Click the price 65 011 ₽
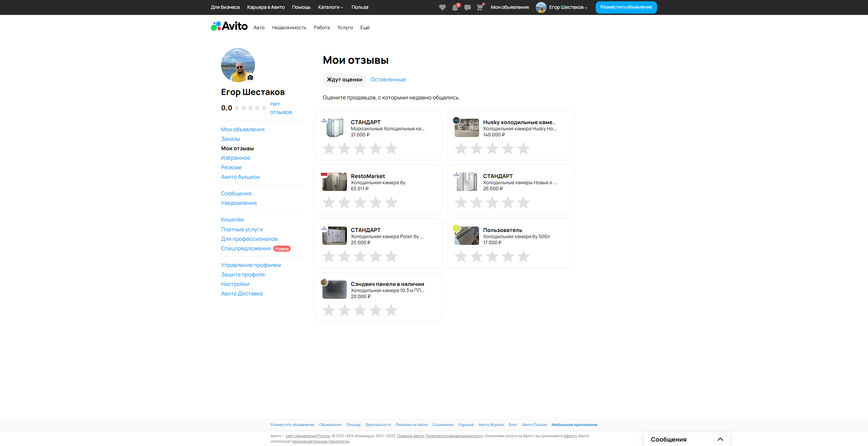 (360, 189)
